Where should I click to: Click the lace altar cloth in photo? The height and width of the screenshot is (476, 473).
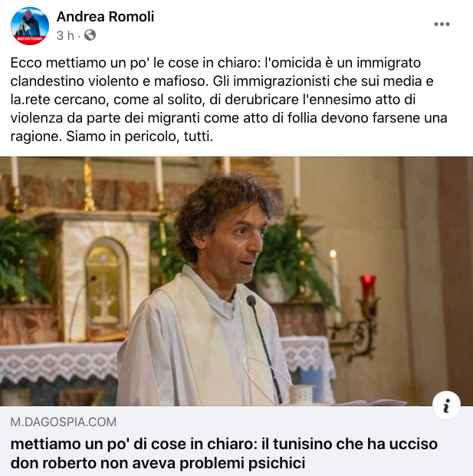(x=59, y=363)
